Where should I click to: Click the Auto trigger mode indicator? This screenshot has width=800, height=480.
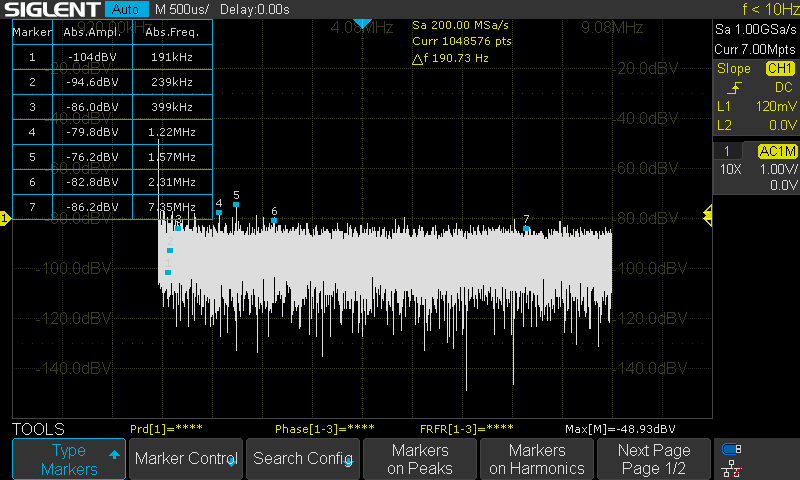click(x=126, y=9)
